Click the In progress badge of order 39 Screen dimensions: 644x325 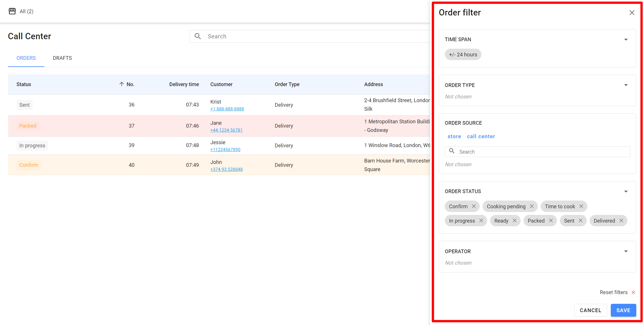click(32, 146)
